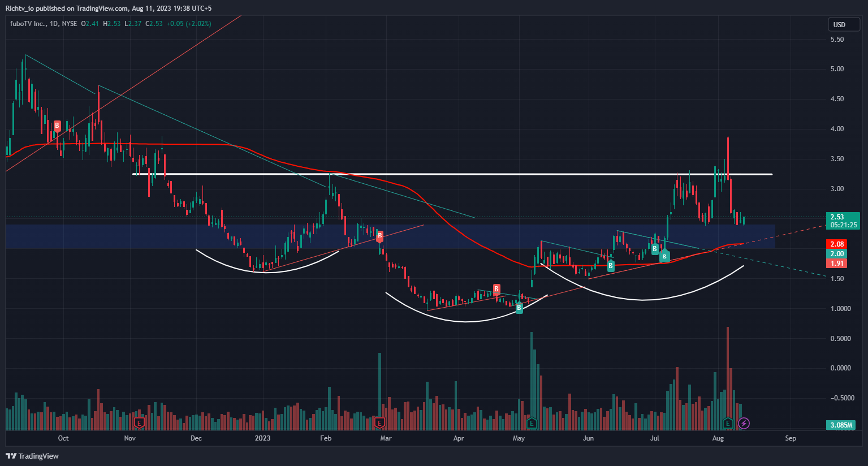Click the 3.50 price axis label
The width and height of the screenshot is (868, 466).
tap(837, 159)
